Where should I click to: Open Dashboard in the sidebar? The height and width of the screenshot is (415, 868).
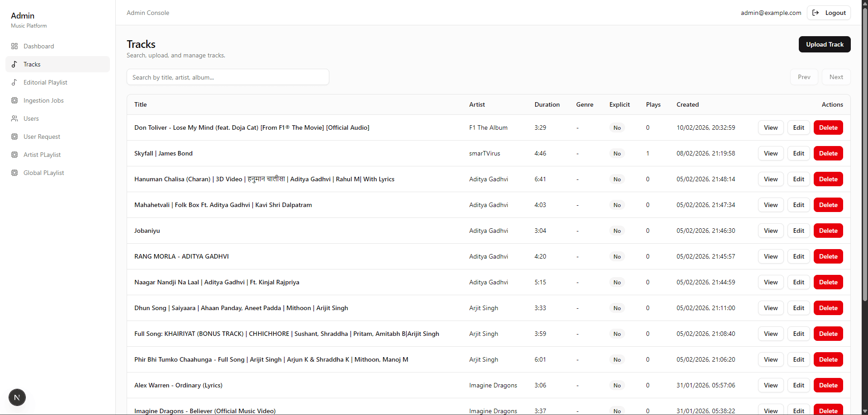tap(57, 46)
